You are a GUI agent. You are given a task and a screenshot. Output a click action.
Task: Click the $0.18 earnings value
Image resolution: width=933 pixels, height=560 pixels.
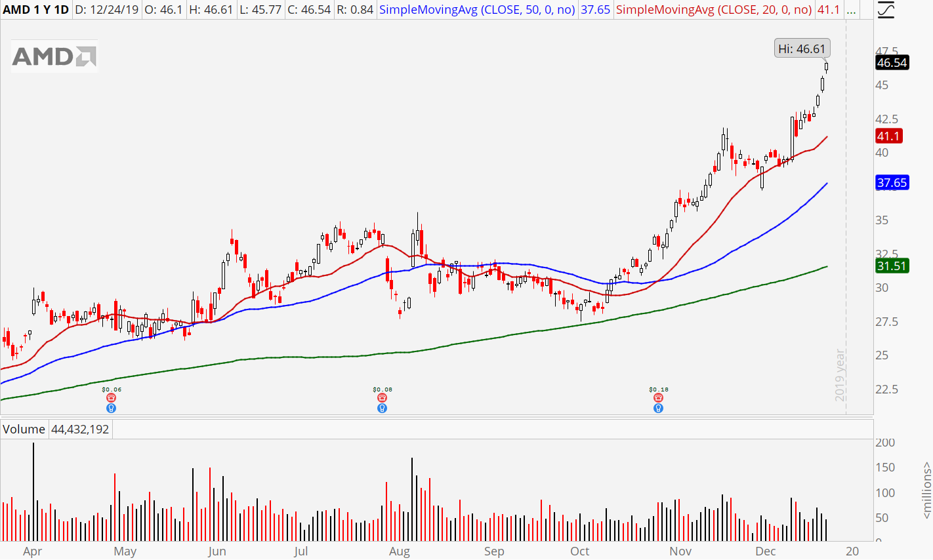(x=659, y=390)
